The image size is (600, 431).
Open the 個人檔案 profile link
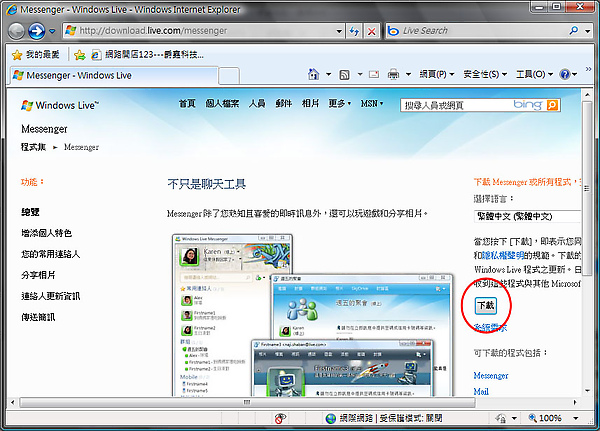(x=222, y=103)
